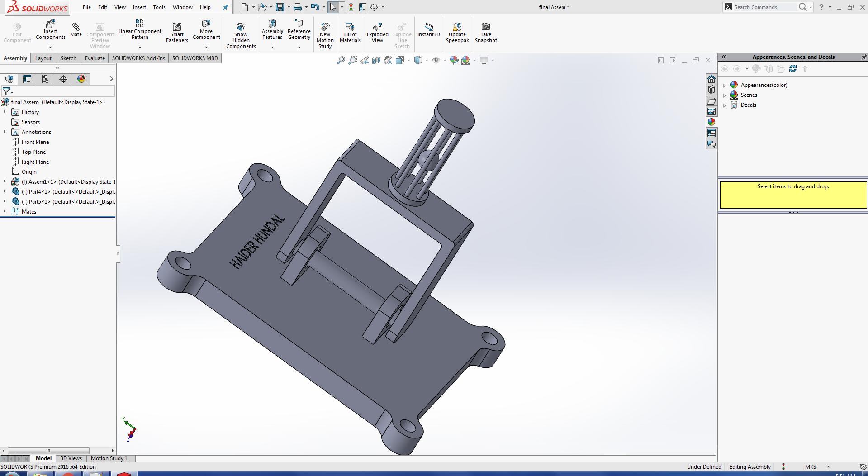Viewport: 868px width, 476px height.
Task: Open the FeatureManager design tree tab
Action: click(9, 79)
